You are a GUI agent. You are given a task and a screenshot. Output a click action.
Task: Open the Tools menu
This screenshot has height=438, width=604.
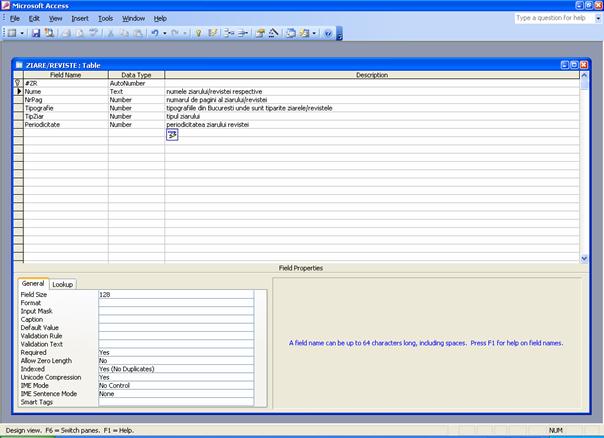point(105,18)
